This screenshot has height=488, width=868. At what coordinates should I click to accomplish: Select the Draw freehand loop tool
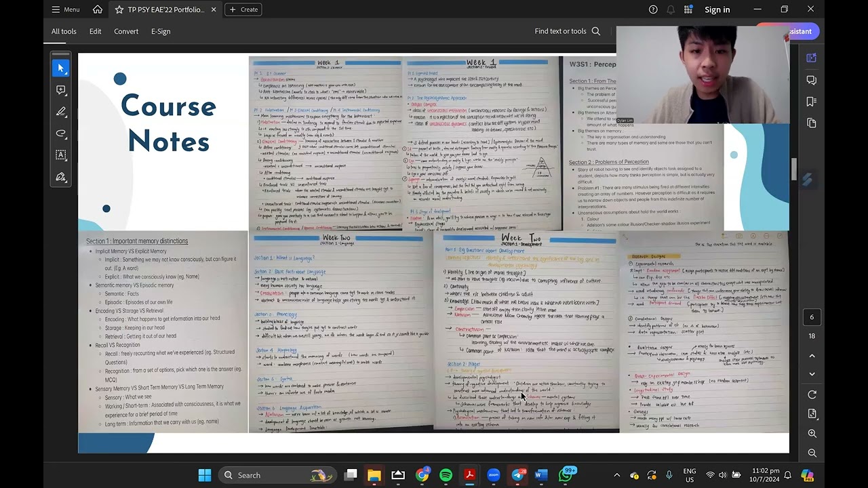[x=61, y=134]
